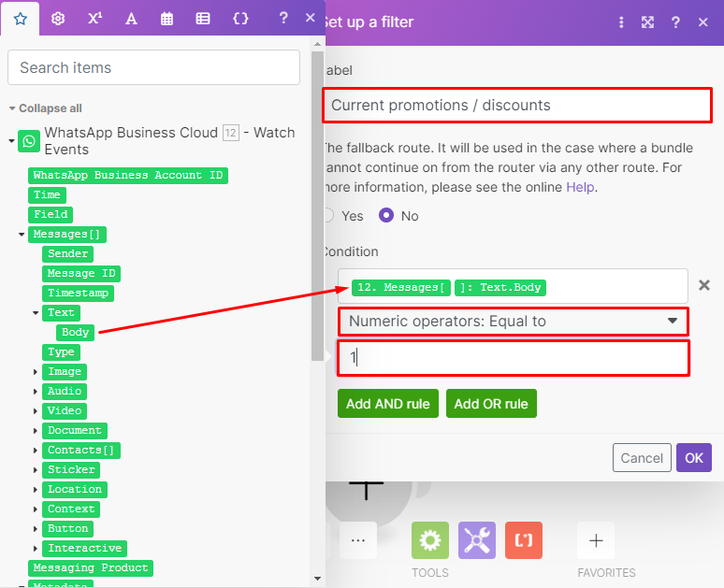Click the value field containing 1
The image size is (724, 588).
point(513,358)
